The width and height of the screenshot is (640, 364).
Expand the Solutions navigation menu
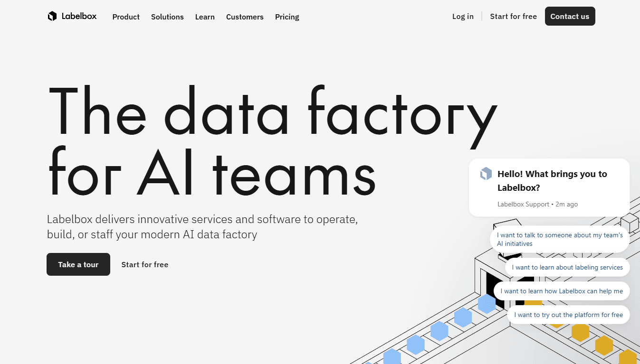coord(167,17)
